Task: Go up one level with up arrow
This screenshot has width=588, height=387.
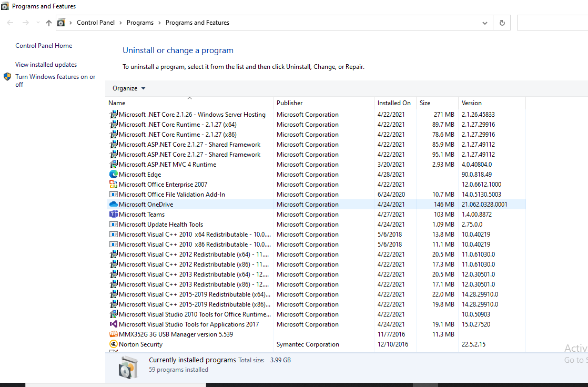Action: pos(49,23)
